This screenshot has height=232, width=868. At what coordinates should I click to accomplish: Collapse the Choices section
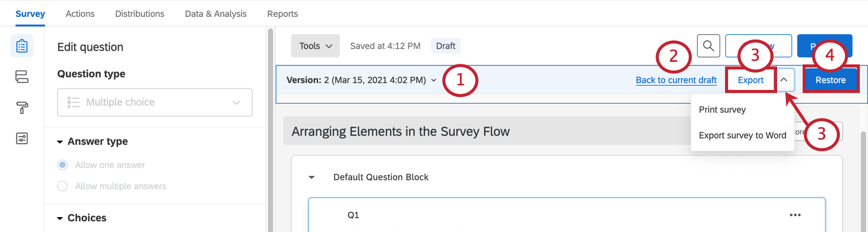pos(60,218)
